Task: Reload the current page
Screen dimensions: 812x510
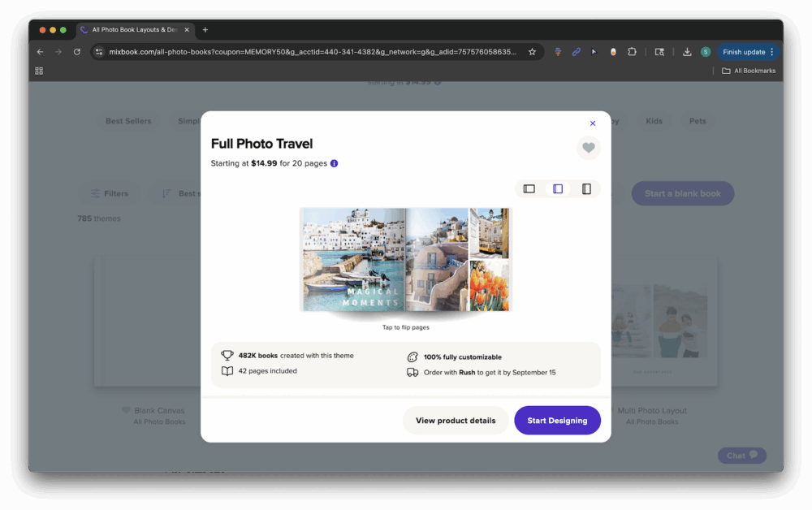Action: pos(76,52)
